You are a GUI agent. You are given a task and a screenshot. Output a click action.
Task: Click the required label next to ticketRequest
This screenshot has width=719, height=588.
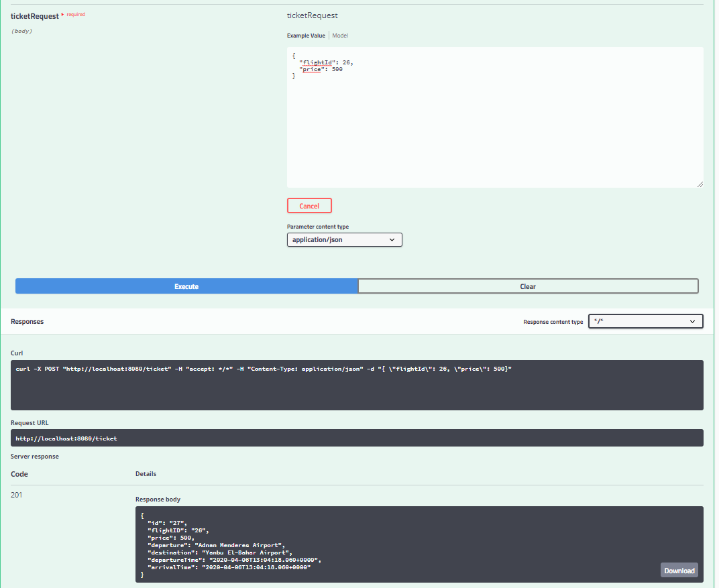75,13
